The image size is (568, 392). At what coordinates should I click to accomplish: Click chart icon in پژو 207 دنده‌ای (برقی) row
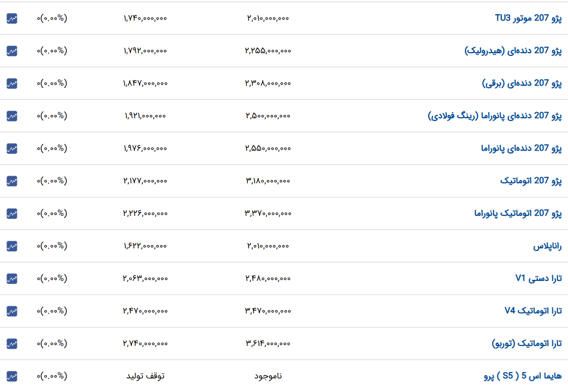tap(12, 83)
